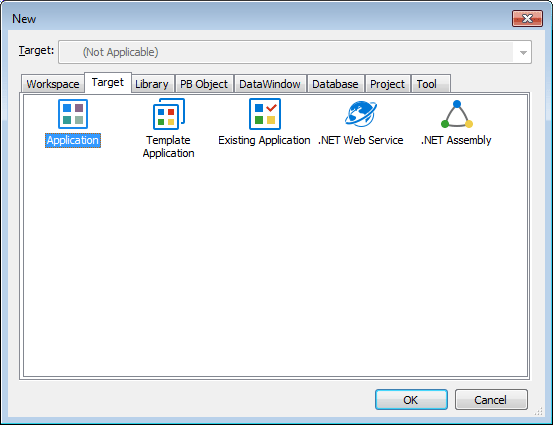Click the Template Application text label

(x=169, y=147)
